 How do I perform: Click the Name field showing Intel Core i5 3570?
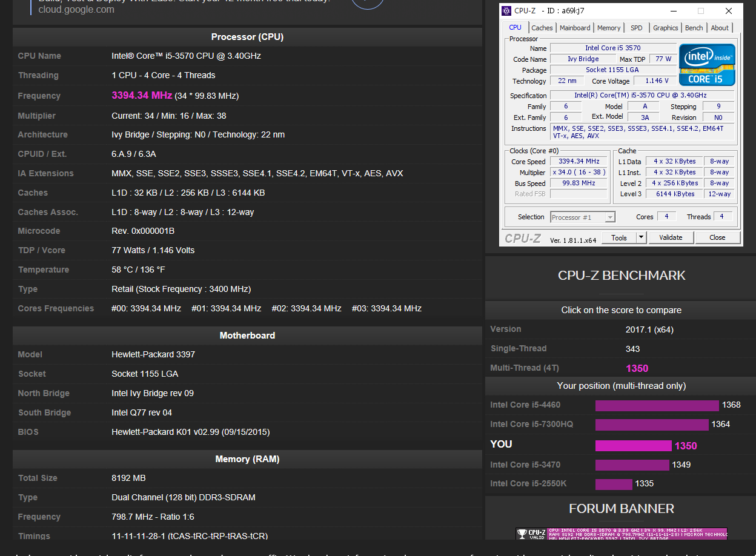[612, 48]
